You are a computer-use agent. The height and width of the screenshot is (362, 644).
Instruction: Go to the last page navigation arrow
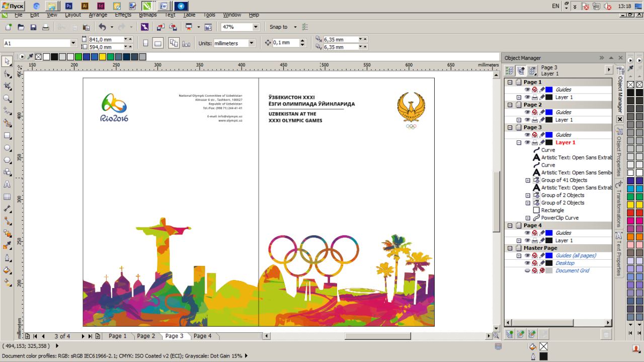tap(91, 336)
